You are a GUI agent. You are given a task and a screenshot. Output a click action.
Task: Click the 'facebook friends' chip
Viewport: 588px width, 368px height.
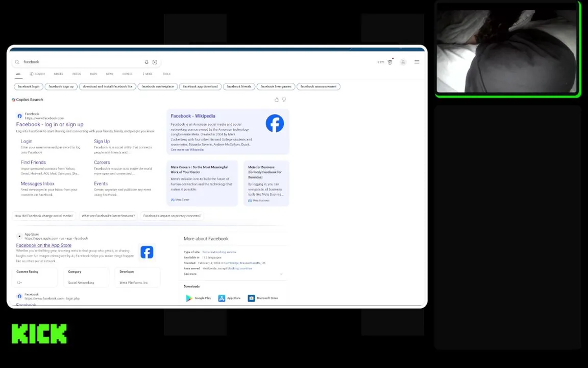pyautogui.click(x=239, y=86)
